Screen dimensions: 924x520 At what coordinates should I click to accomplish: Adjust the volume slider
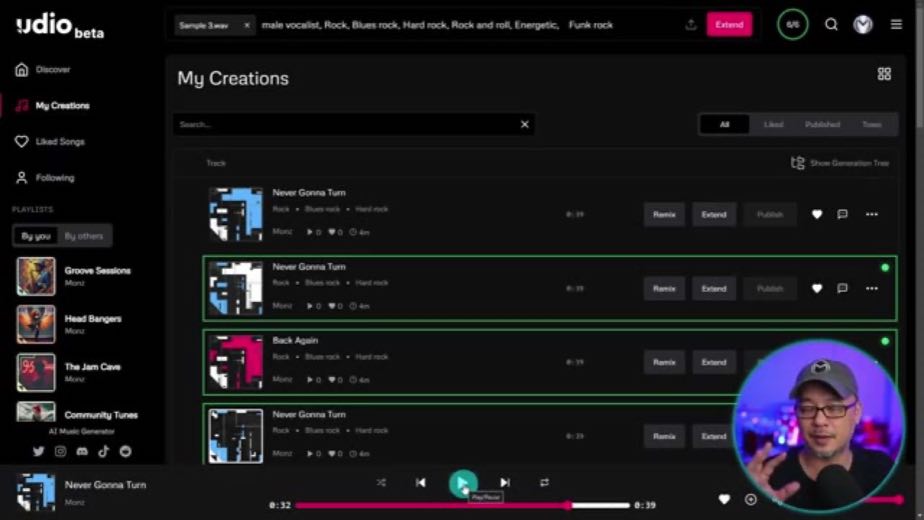point(884,499)
